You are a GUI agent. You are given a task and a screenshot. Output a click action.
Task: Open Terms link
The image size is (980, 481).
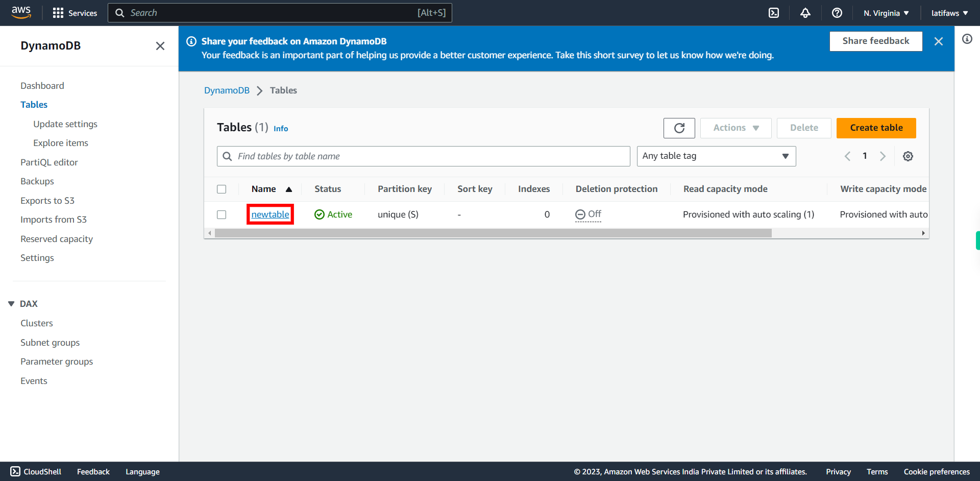pyautogui.click(x=877, y=472)
